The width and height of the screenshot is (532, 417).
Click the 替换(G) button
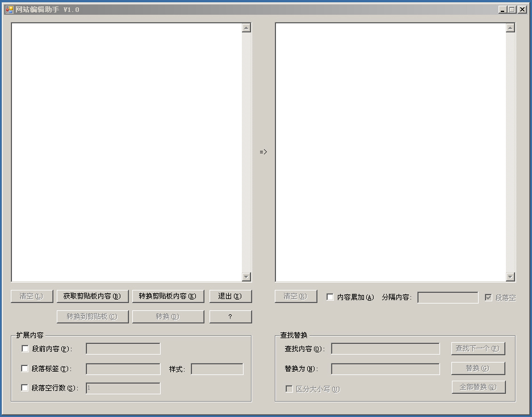[478, 368]
